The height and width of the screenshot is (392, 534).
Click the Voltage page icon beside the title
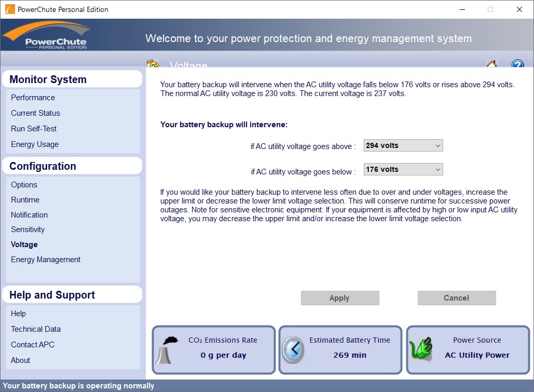153,63
